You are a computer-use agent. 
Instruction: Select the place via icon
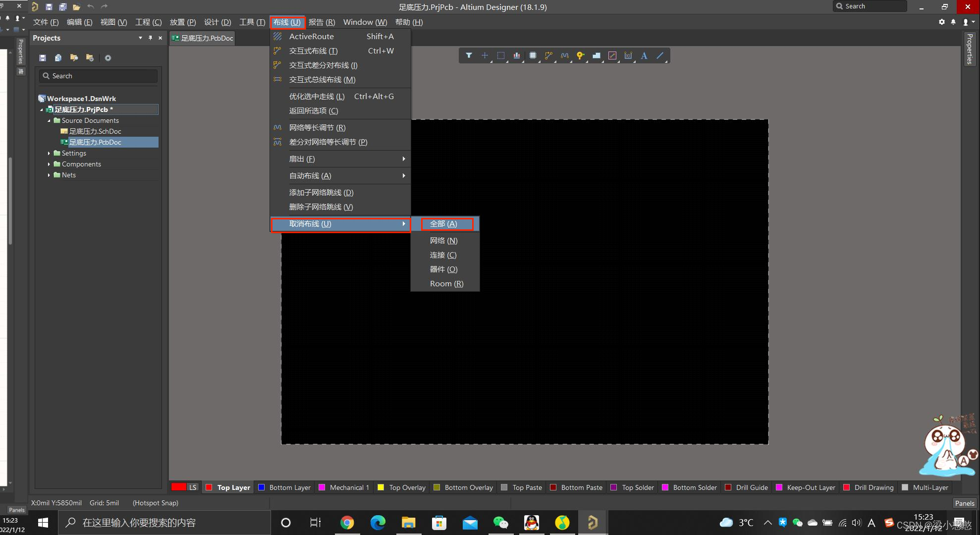[580, 55]
